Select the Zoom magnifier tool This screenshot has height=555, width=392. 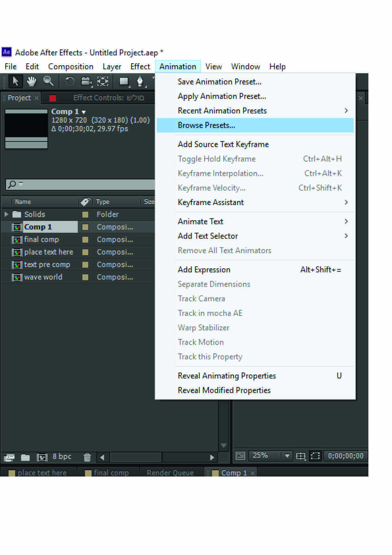[x=48, y=82]
